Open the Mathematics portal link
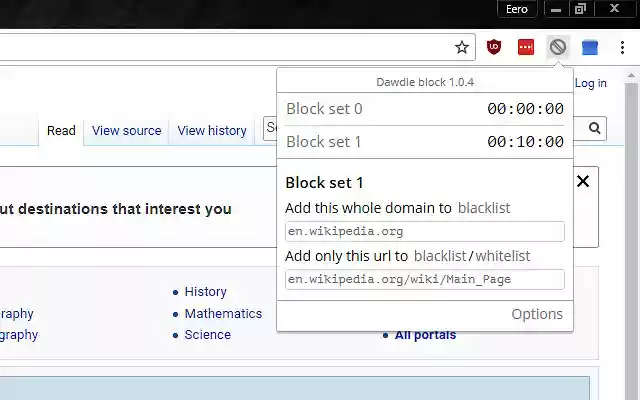 point(223,313)
